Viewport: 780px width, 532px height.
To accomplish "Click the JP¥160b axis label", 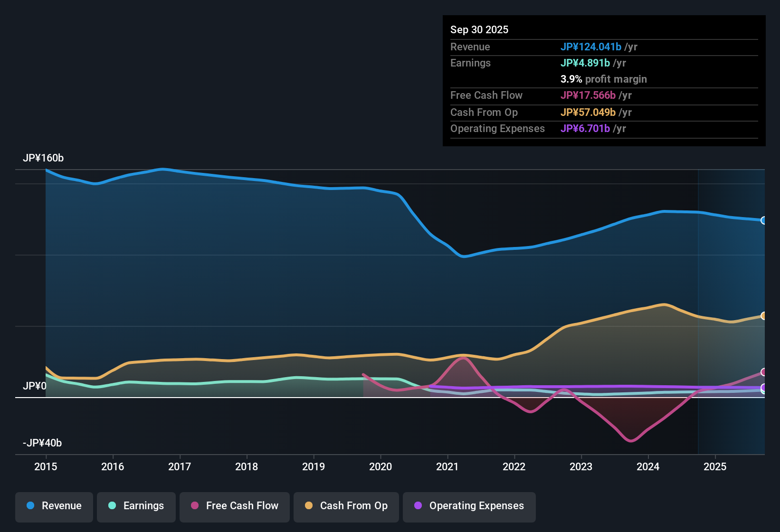I will coord(44,158).
